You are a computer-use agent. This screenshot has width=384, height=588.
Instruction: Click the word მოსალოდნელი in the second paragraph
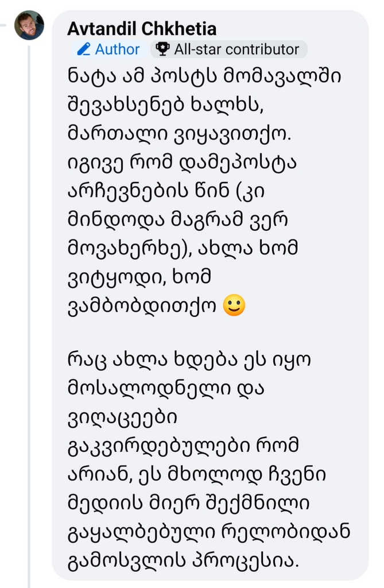click(146, 389)
